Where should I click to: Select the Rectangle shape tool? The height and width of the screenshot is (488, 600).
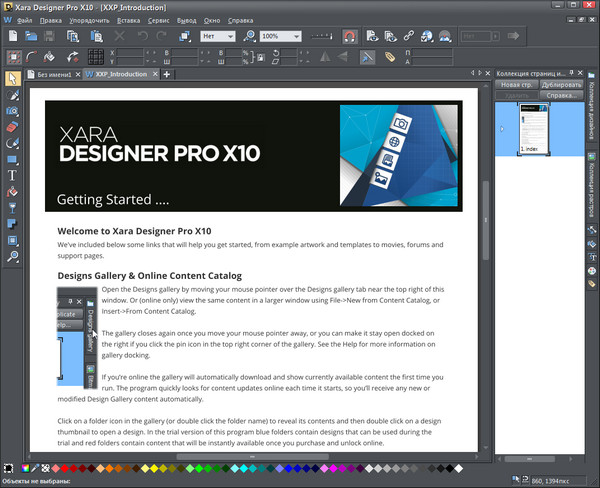pos(12,159)
